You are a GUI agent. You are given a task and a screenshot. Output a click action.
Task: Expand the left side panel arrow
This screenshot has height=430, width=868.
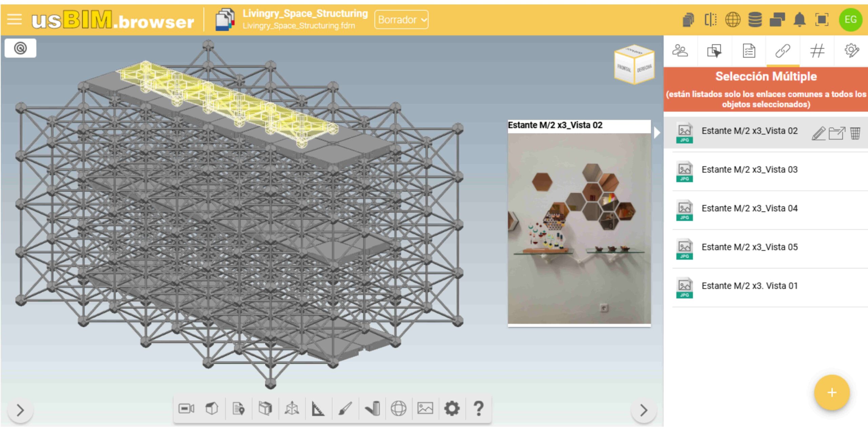(20, 410)
